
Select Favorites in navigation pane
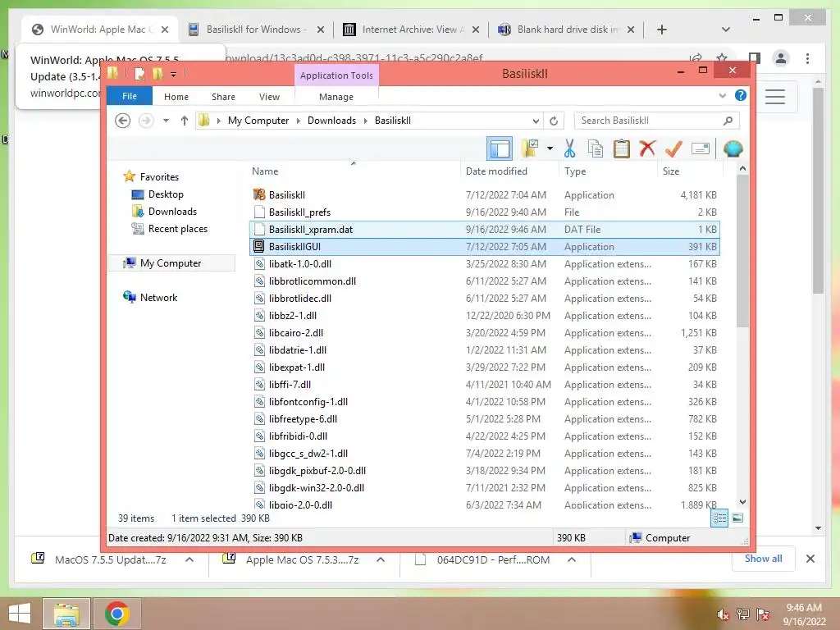(159, 177)
